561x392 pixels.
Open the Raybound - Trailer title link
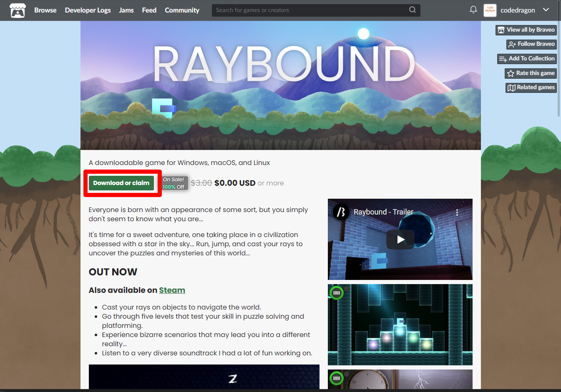[383, 212]
